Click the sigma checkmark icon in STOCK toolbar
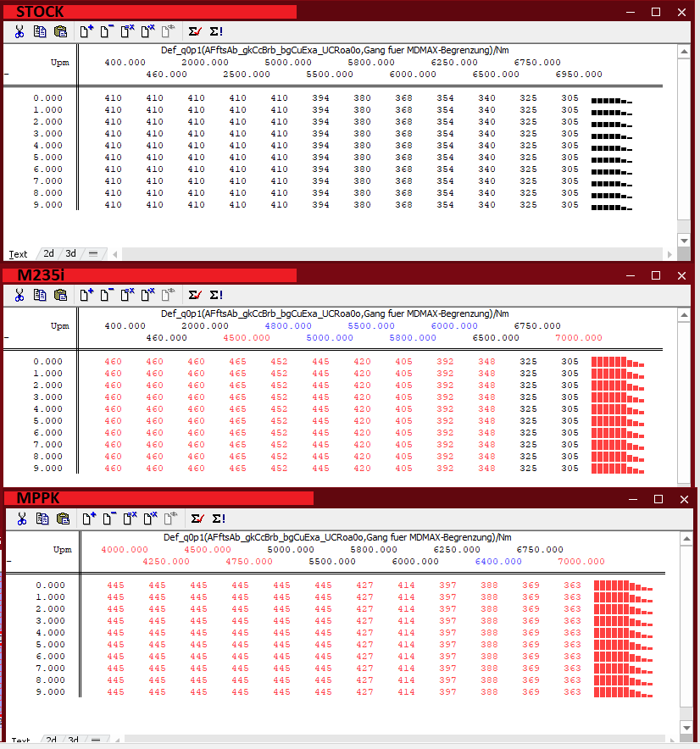700x749 pixels. 195,31
